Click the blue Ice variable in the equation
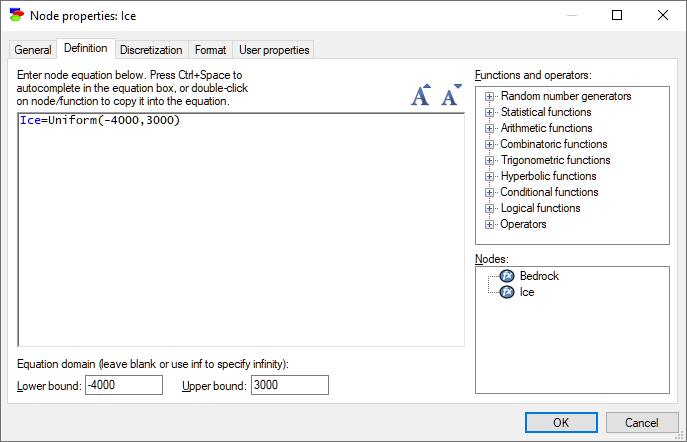 tap(30, 120)
